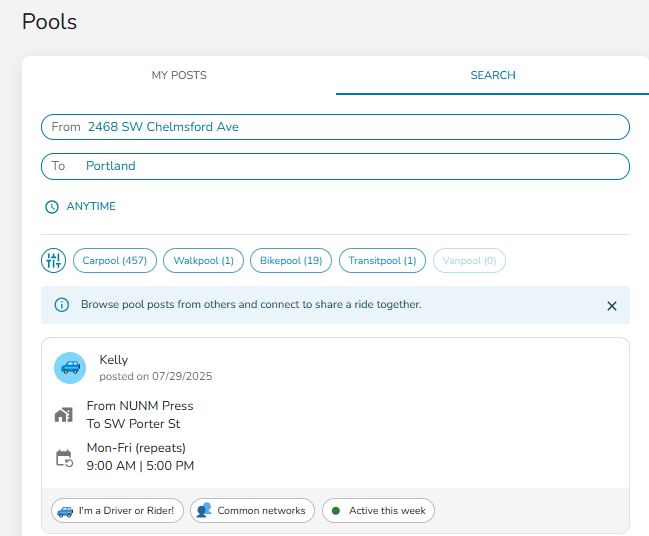This screenshot has height=536, width=649.
Task: Click the posted on 07/29/2025 text
Action: click(156, 376)
